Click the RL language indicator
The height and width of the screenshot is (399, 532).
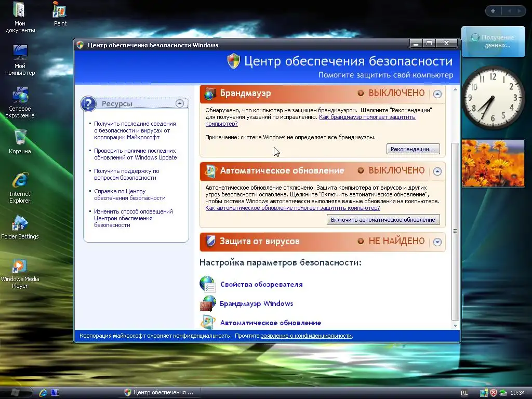(464, 393)
